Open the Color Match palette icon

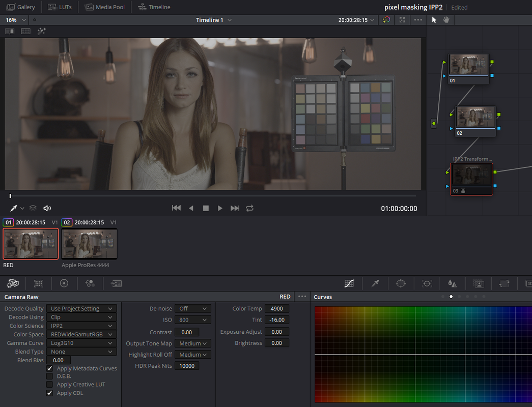(39, 283)
